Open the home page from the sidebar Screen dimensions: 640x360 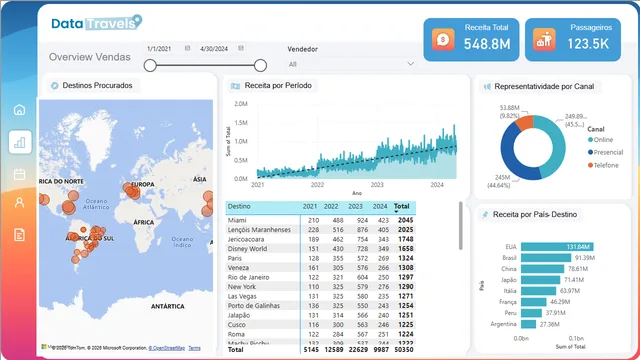point(19,110)
